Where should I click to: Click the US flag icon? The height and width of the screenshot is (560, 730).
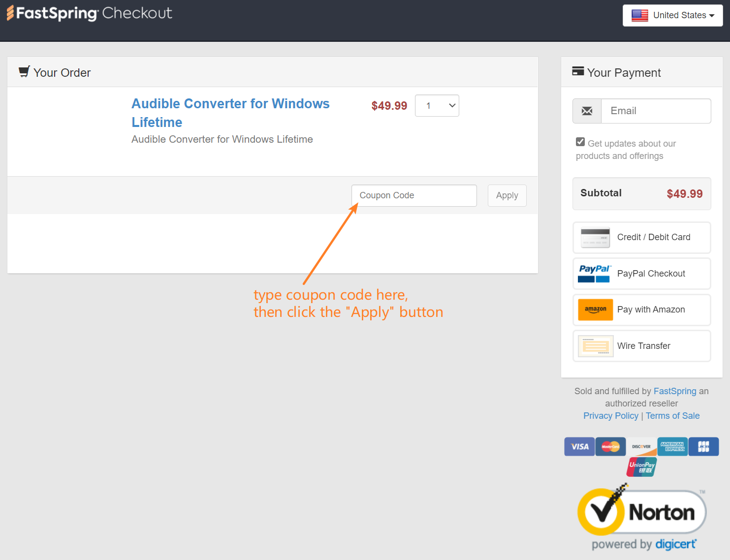pyautogui.click(x=639, y=15)
